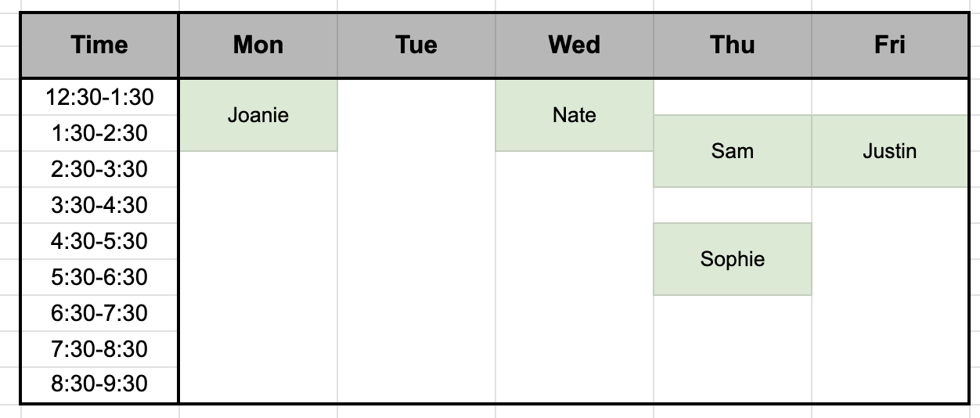Viewport: 980px width, 418px height.
Task: Click Justin's Friday shift cell
Action: coord(890,151)
